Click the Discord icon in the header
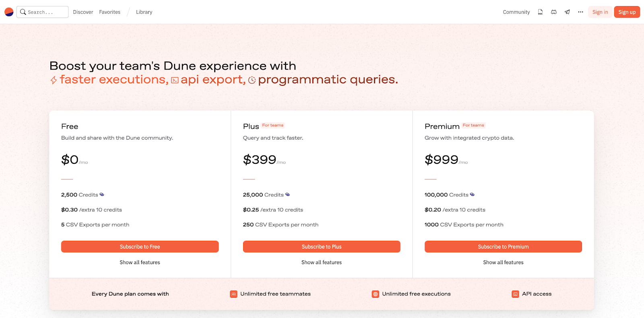Viewport: 644px width, 318px height. tap(553, 12)
